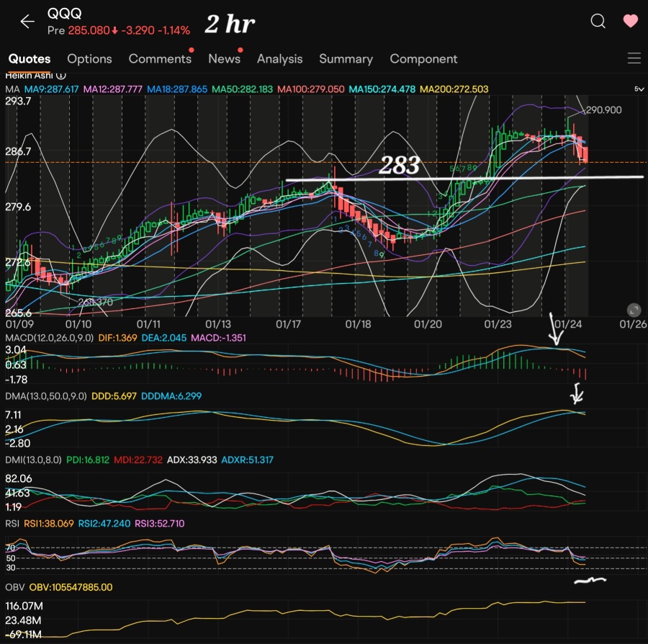Viewport: 648px width, 644px height.
Task: Open the hamburger menu icon beside Component
Action: tap(634, 58)
